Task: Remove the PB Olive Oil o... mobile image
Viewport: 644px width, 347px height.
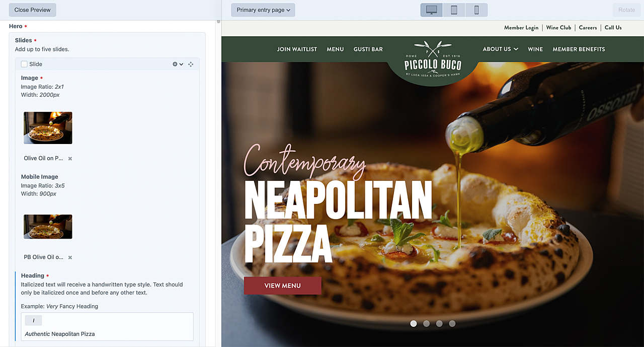Action: (x=70, y=257)
